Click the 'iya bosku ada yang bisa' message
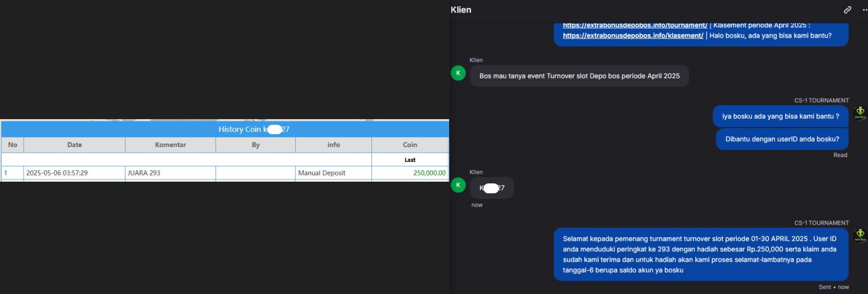Screen dimensions: 868x294 pos(780,116)
